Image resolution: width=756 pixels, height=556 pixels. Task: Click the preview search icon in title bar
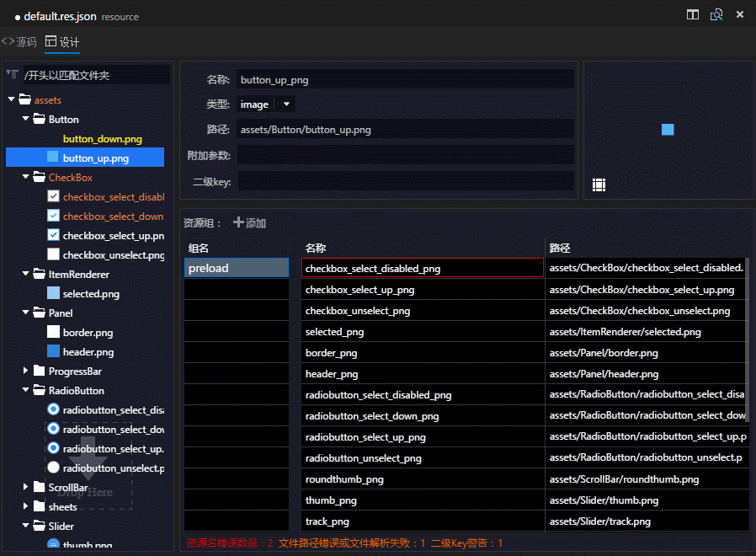pyautogui.click(x=717, y=14)
